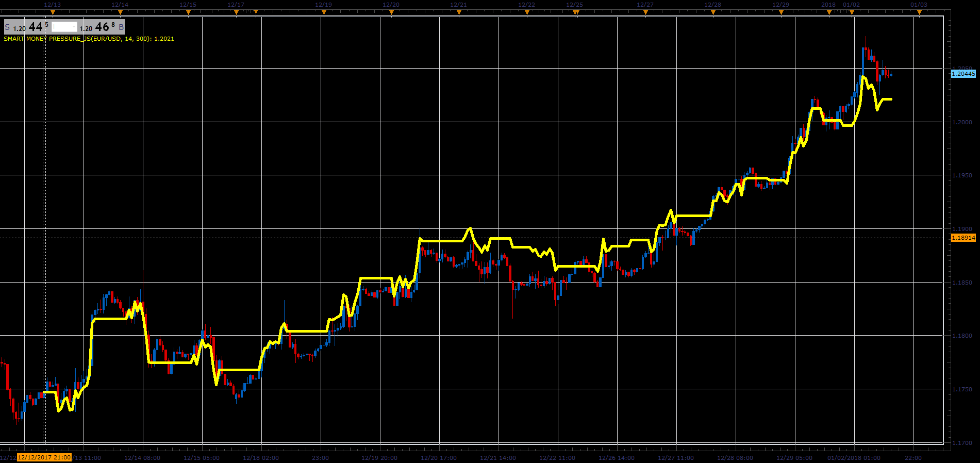Click the 22:00 time axis label
The height and width of the screenshot is (463, 980).
913,458
